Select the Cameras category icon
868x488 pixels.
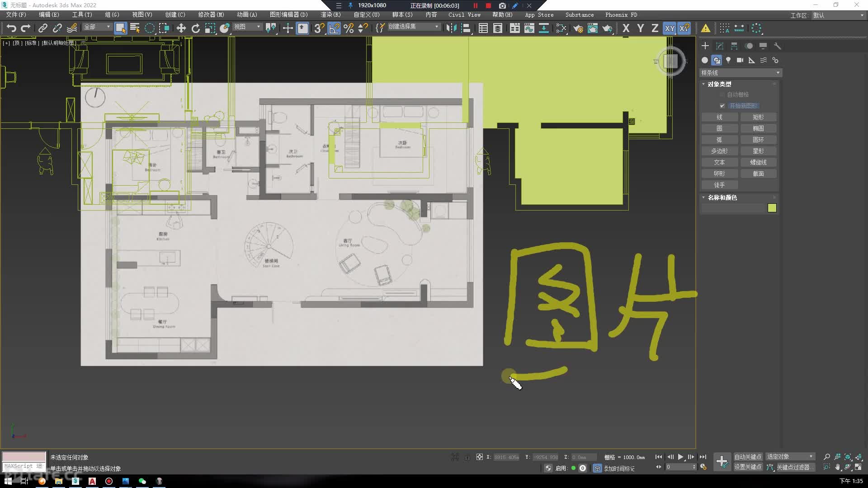[x=740, y=60]
